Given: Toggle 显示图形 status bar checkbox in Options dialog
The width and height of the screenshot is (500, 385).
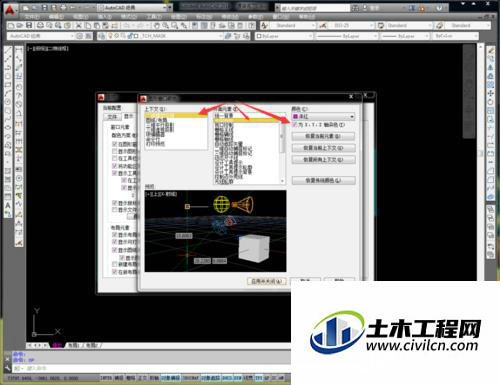Looking at the screenshot, I should 115,151.
